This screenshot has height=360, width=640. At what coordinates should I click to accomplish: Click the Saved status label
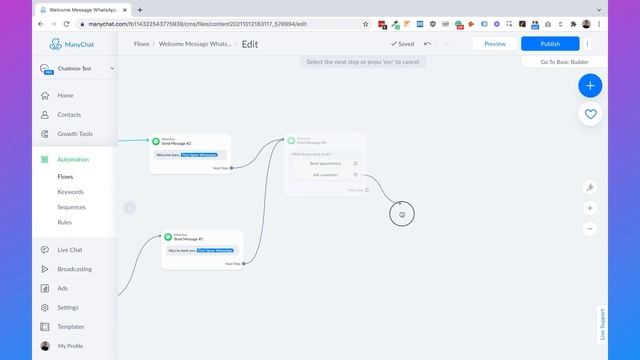click(x=402, y=44)
